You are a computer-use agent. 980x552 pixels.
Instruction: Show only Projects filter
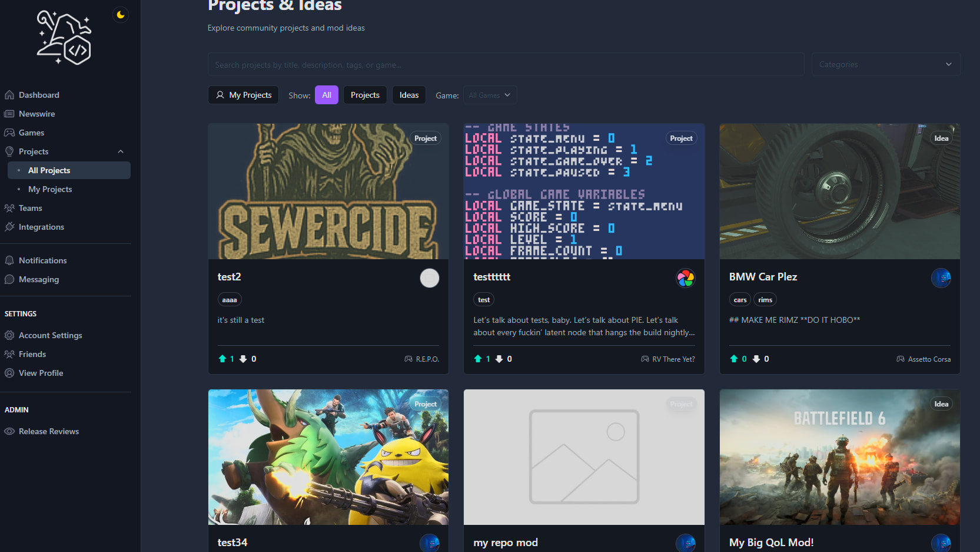point(365,95)
